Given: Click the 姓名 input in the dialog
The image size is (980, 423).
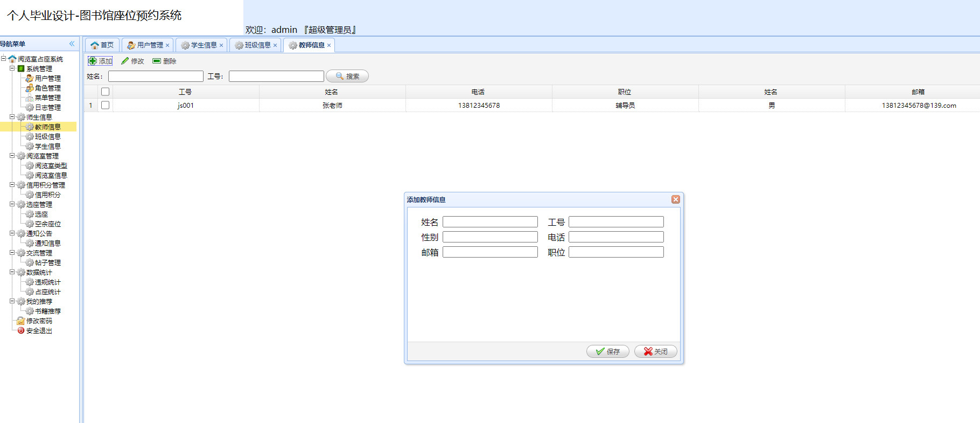Looking at the screenshot, I should (490, 222).
